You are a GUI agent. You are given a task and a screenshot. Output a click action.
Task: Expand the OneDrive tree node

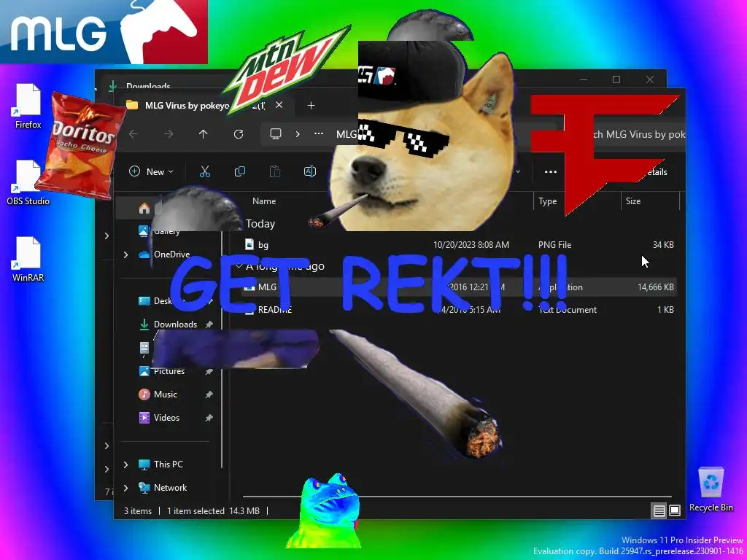(x=125, y=254)
